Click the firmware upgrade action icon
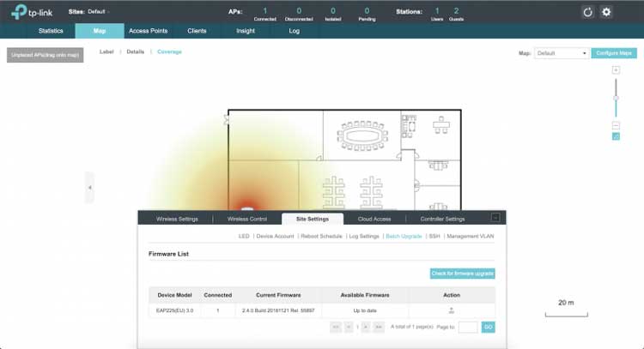This screenshot has width=644, height=349. (x=452, y=310)
